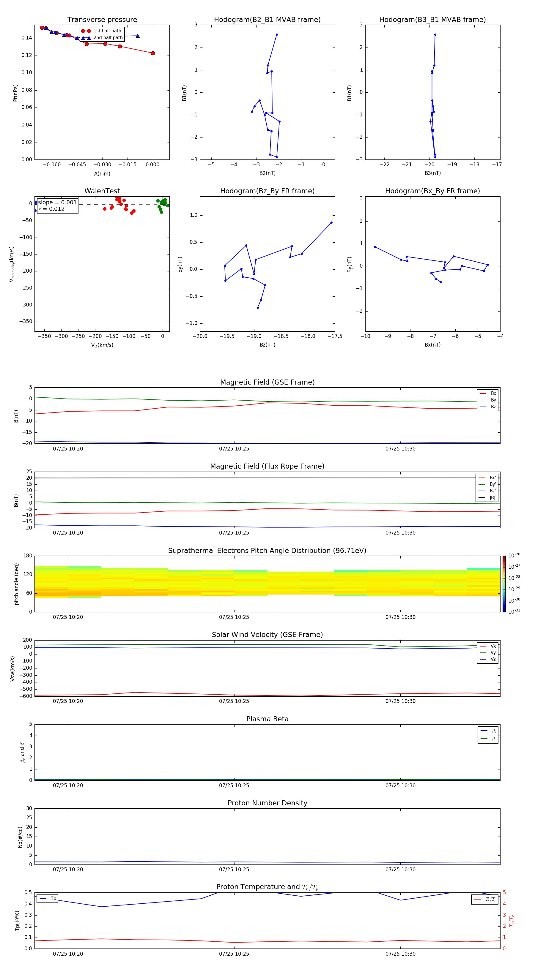Click the 'Solar Wind Velocity (GSE Frame)' title

coord(267,635)
